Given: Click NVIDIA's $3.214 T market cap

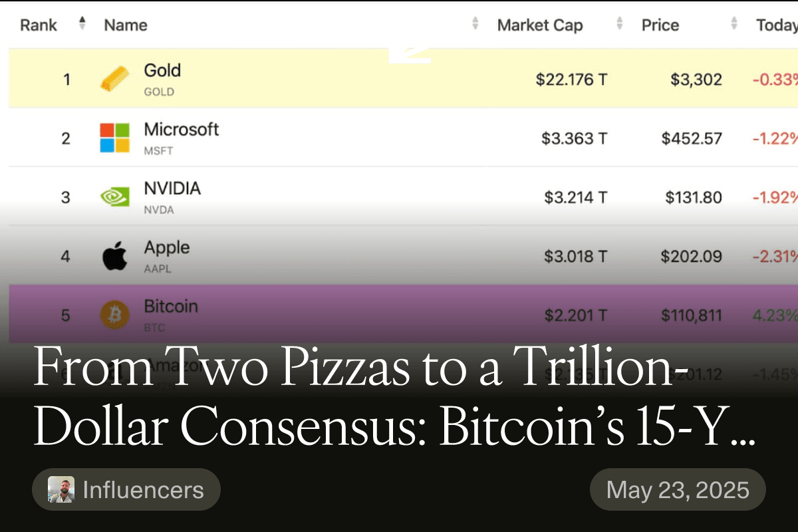Looking at the screenshot, I should coord(575,198).
